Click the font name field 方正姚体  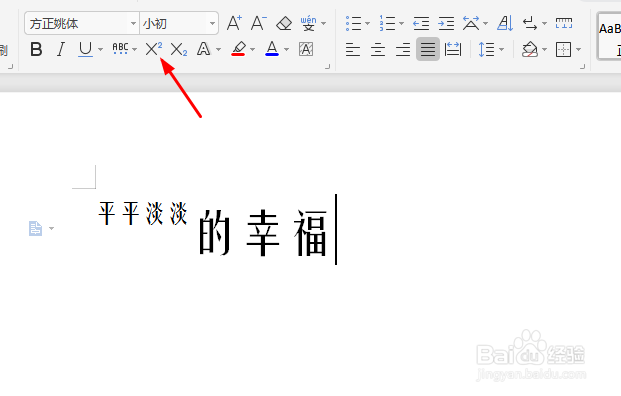pos(77,24)
